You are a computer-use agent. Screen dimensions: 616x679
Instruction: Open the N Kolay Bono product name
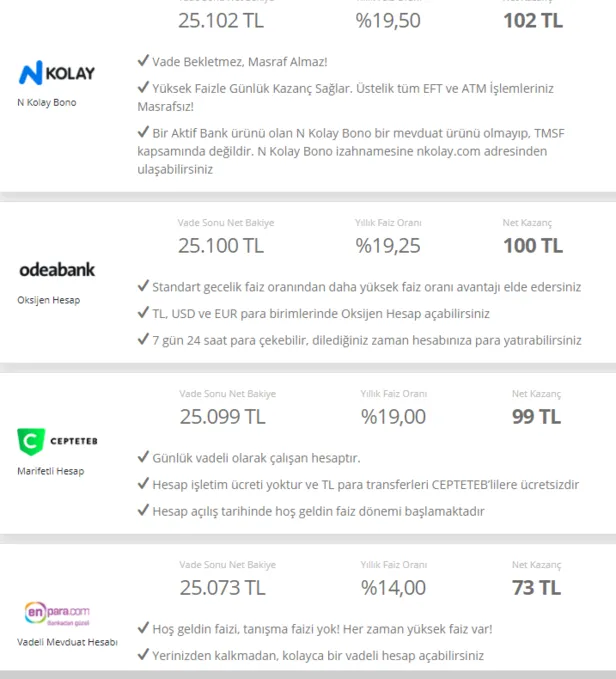(46, 102)
